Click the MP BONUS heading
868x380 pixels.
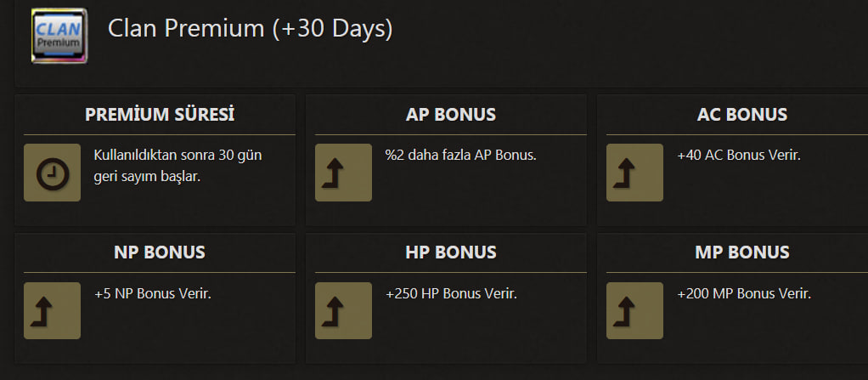pyautogui.click(x=741, y=252)
